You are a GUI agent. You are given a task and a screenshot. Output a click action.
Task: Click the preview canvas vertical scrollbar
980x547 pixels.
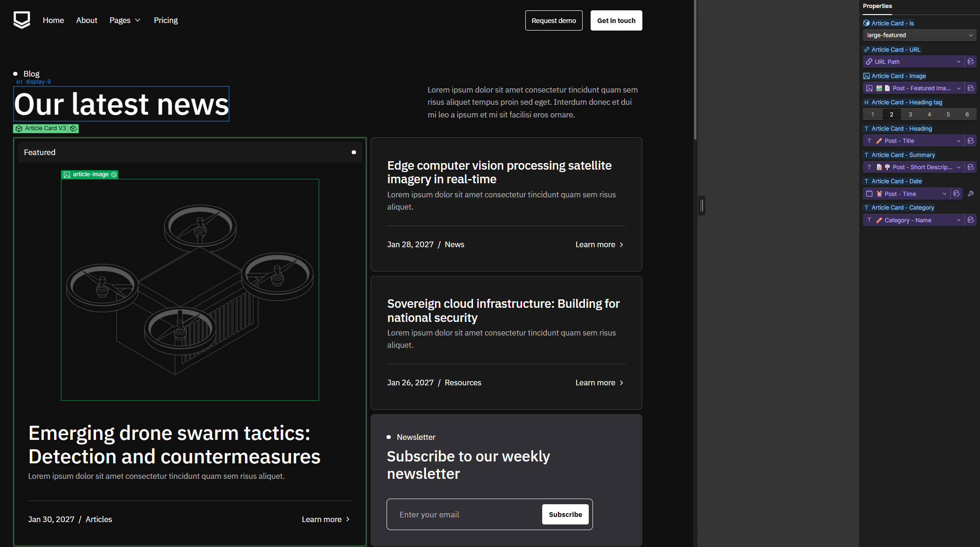click(x=695, y=70)
